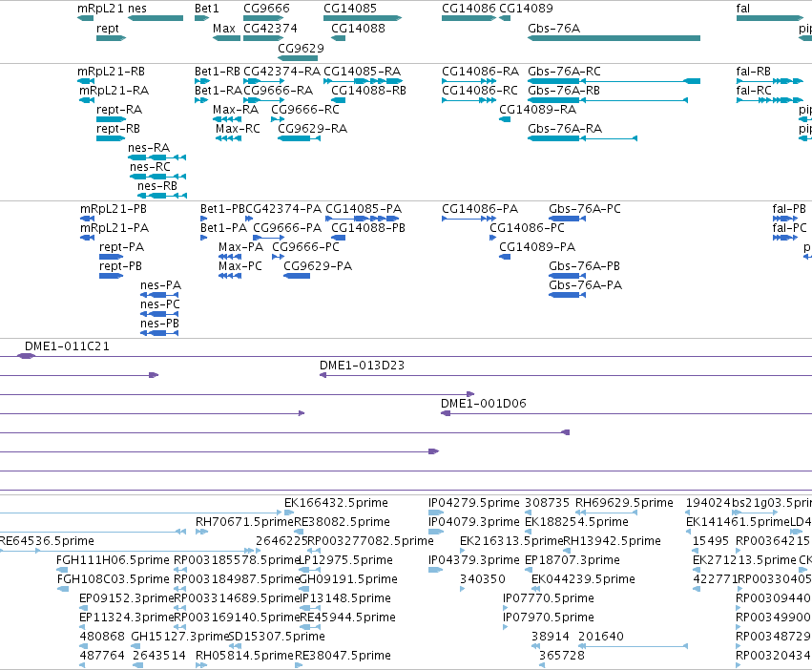Select the nes gene glyph

pos(156,18)
